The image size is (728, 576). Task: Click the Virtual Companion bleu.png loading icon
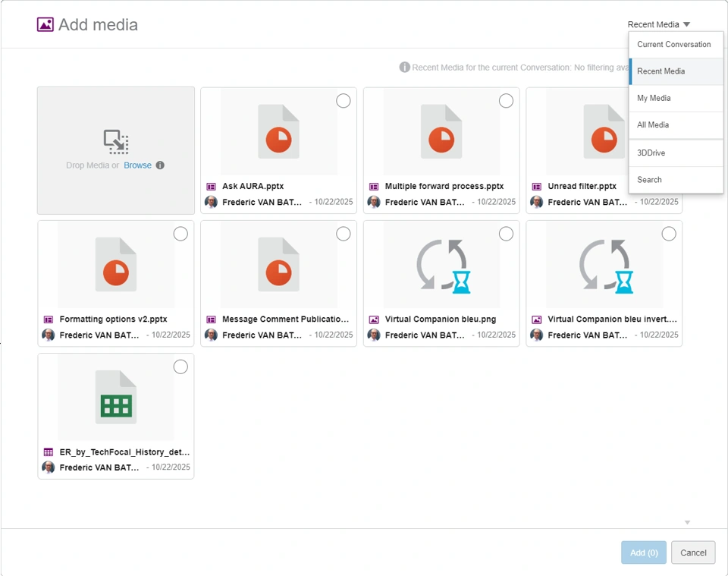441,266
